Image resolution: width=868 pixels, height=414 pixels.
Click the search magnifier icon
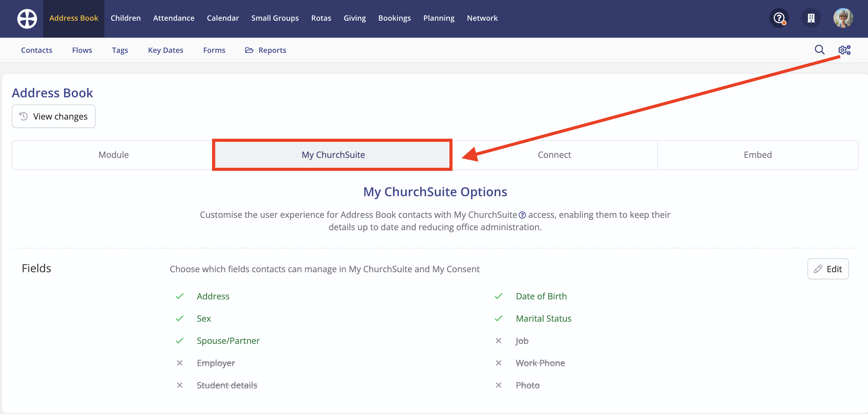(820, 50)
